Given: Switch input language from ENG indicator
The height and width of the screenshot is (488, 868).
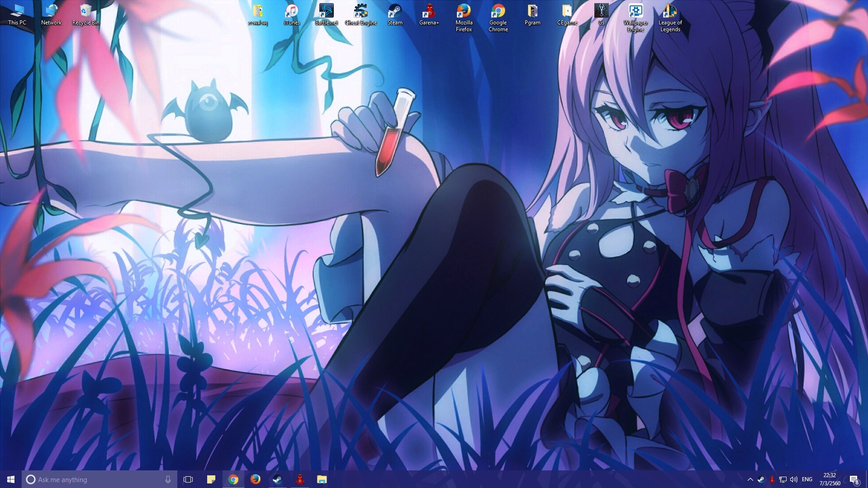Looking at the screenshot, I should 807,479.
